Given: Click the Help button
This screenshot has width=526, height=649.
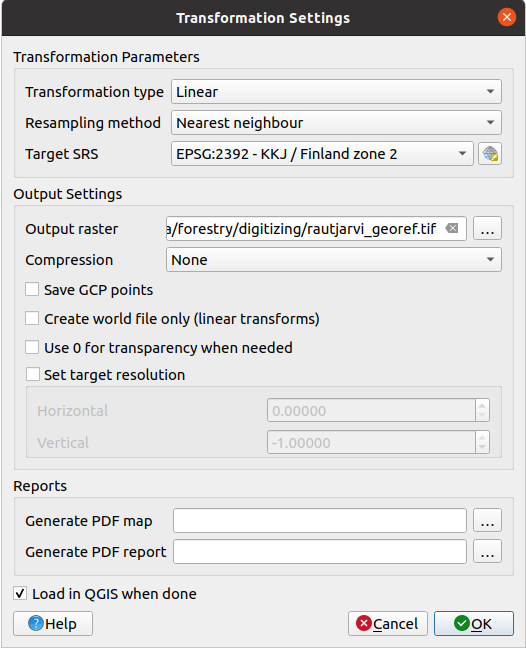Looking at the screenshot, I should pyautogui.click(x=53, y=623).
